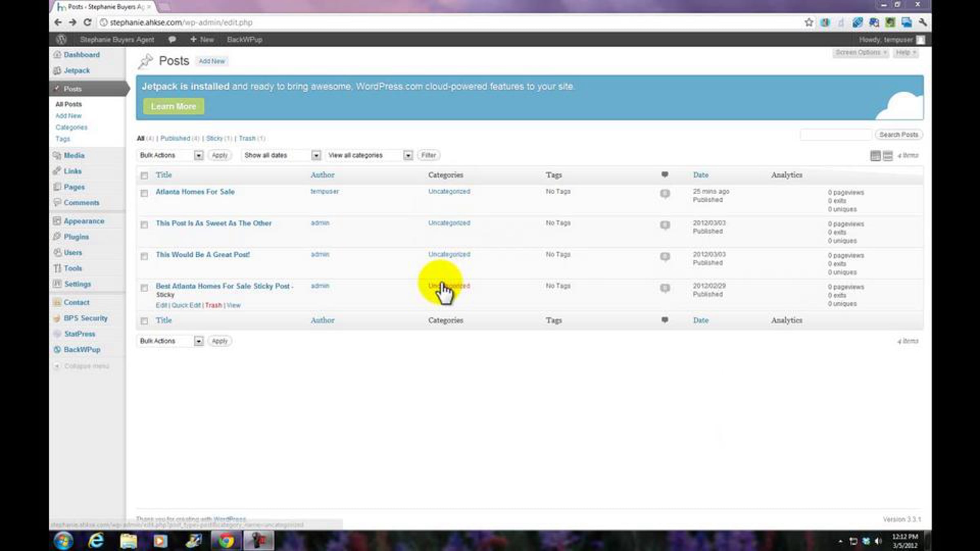Screen dimensions: 980x551
Task: Open the Plugins menu in sidebar
Action: pyautogui.click(x=76, y=237)
